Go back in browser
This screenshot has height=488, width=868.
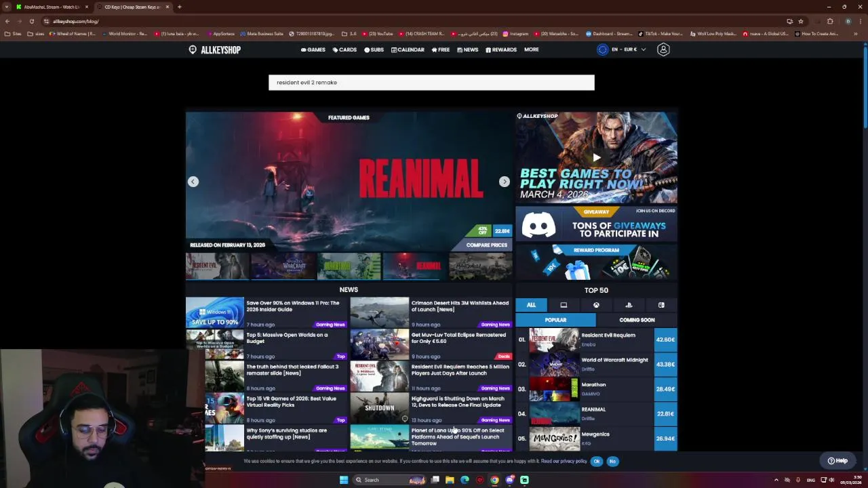click(7, 21)
